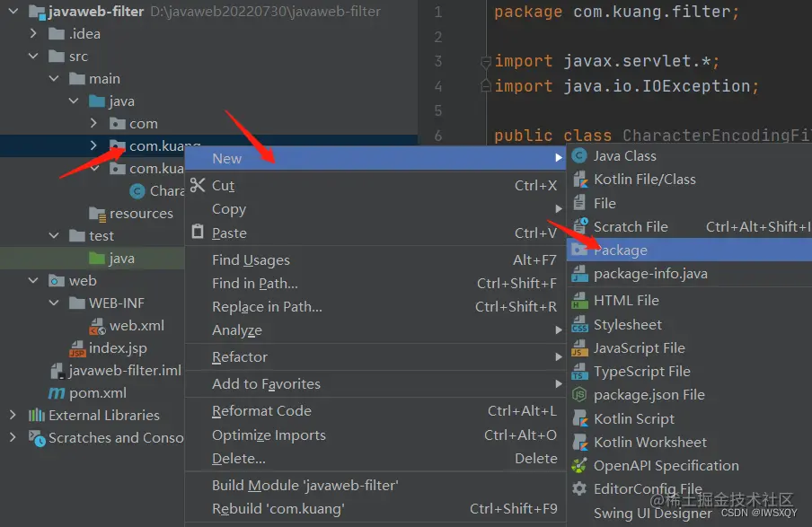Click the OpenAPI Specification icon

579,465
